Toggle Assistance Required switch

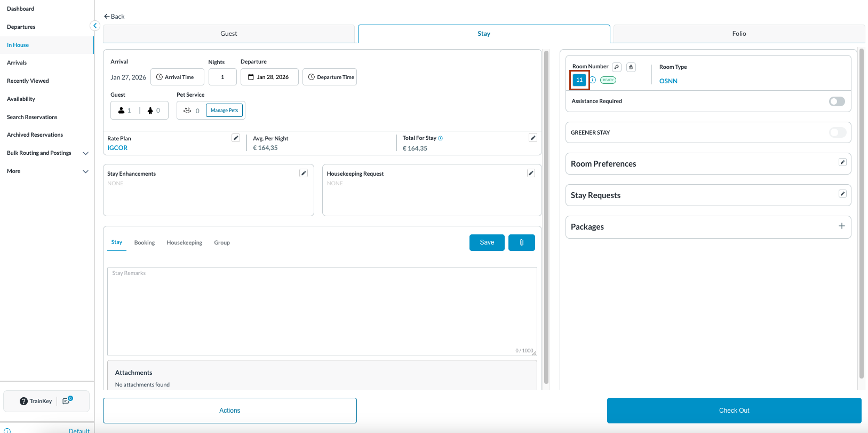pos(837,101)
